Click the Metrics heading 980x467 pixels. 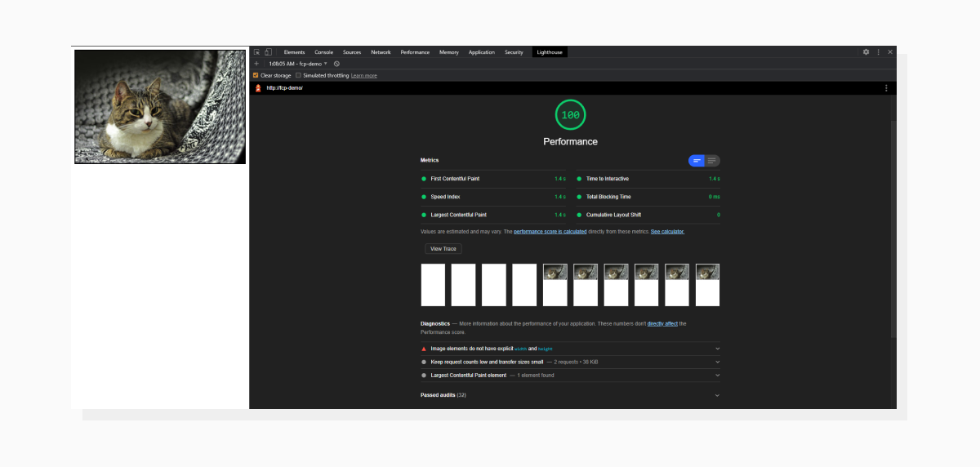point(430,161)
